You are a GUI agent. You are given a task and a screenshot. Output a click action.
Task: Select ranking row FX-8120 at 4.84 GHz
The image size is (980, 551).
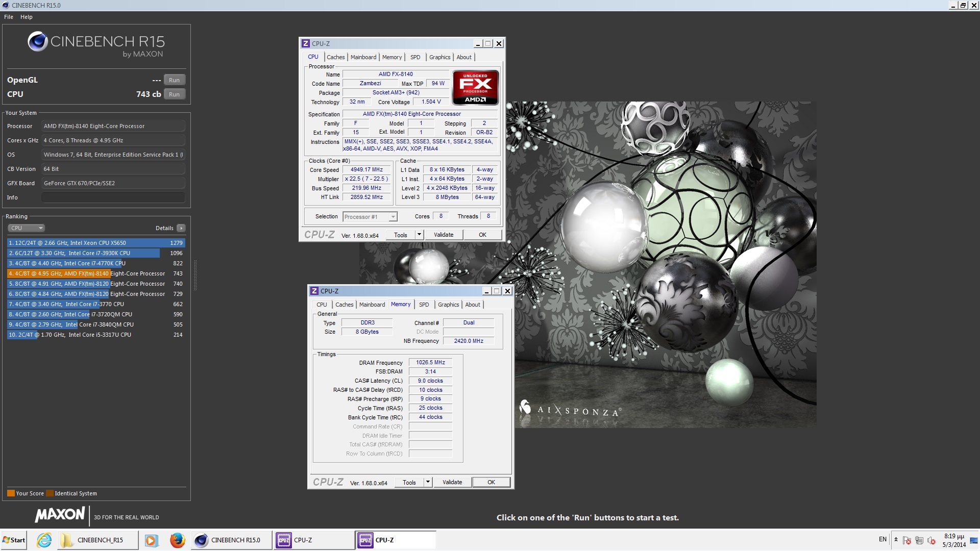pos(96,294)
